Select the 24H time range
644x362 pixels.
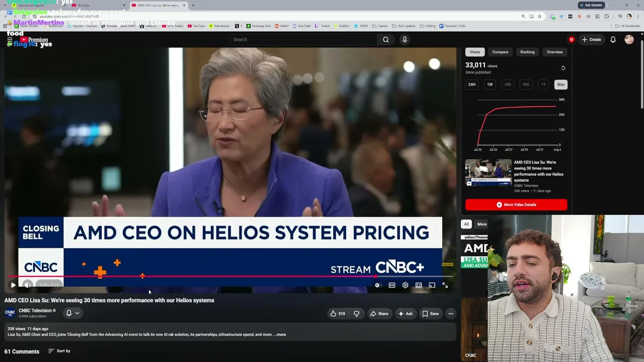click(x=472, y=84)
